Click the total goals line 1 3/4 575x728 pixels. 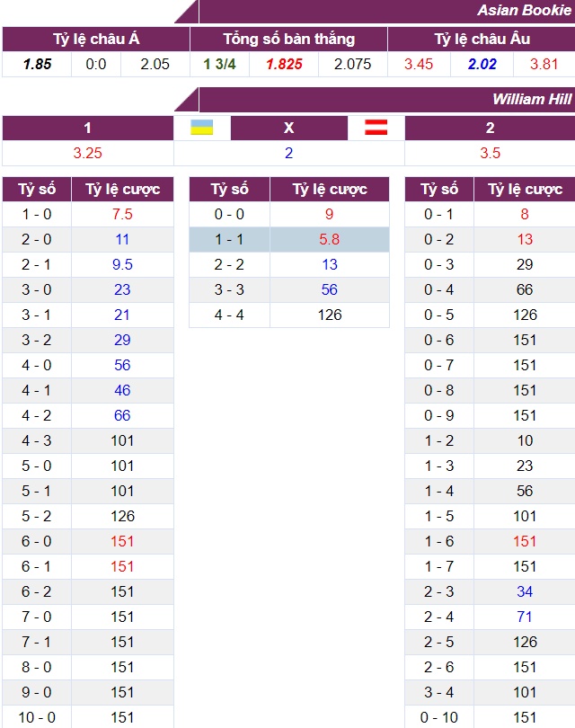[219, 64]
